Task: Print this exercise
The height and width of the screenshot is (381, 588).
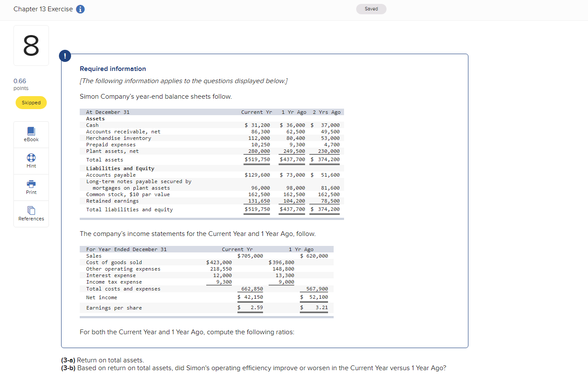Action: (31, 187)
